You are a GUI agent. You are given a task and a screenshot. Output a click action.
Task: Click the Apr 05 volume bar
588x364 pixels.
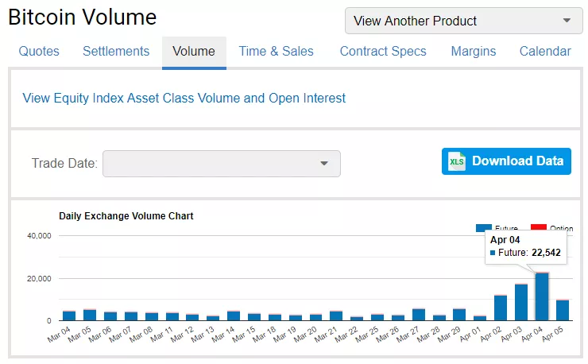coord(563,311)
